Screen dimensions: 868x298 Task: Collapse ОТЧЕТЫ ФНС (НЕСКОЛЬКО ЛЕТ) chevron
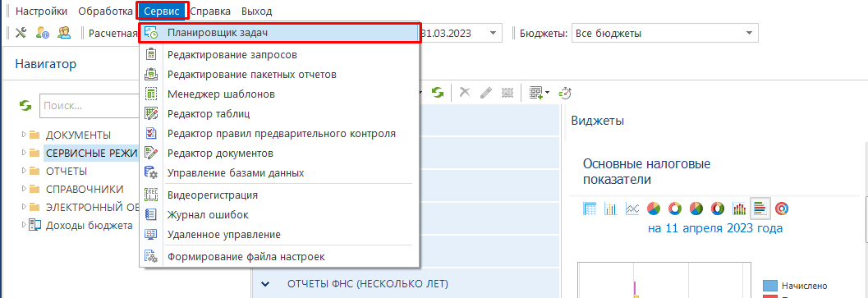click(265, 284)
